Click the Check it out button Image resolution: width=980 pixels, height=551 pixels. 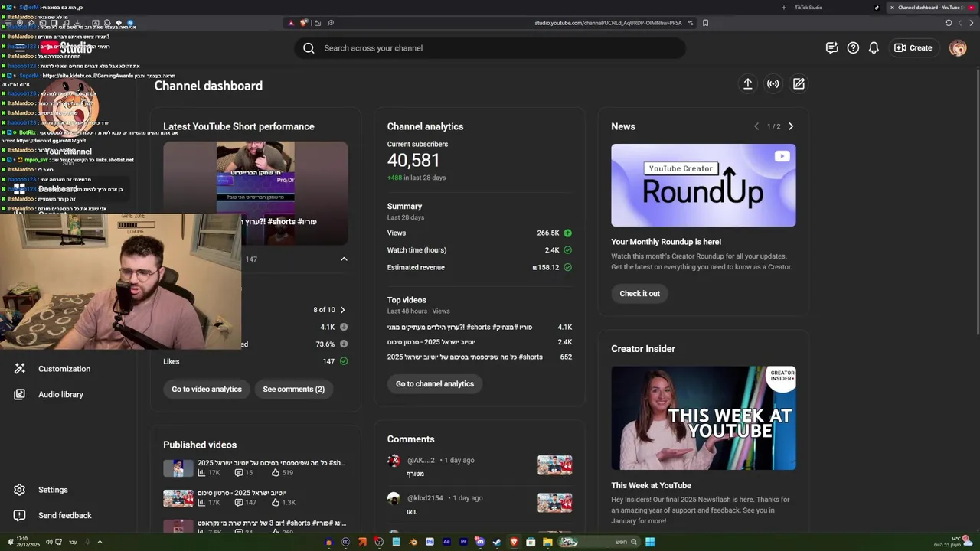point(639,294)
